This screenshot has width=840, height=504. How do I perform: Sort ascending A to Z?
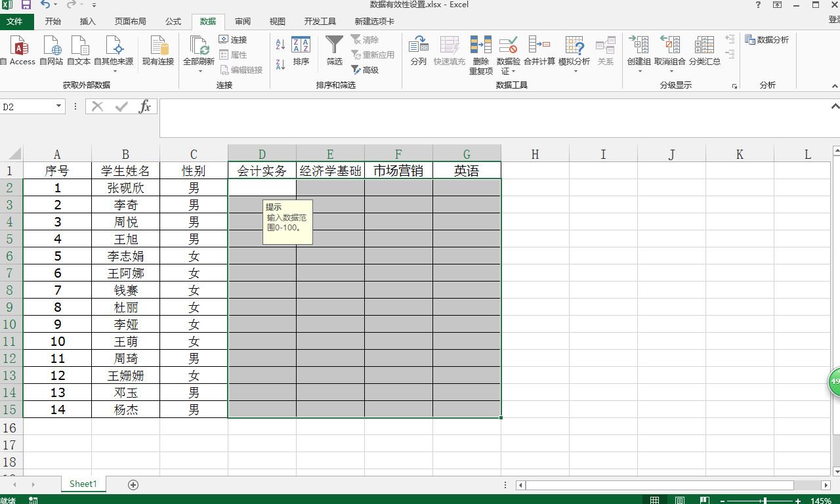click(x=280, y=44)
